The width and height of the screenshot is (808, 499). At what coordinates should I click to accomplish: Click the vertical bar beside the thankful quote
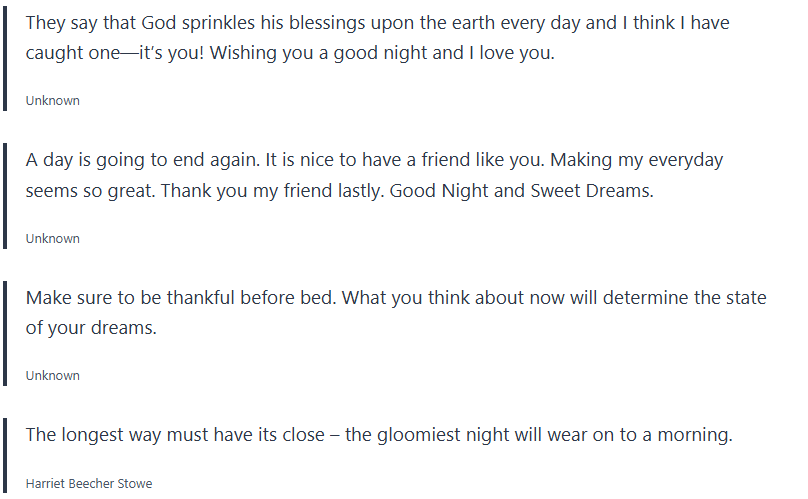pyautogui.click(x=5, y=331)
